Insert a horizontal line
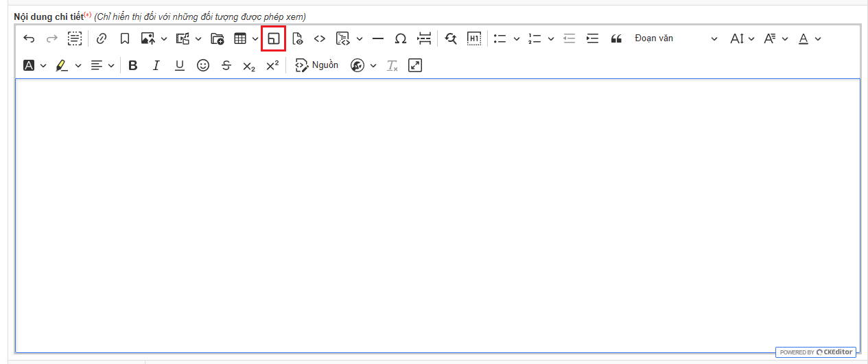Viewport: 868px width, 364px height. 377,38
